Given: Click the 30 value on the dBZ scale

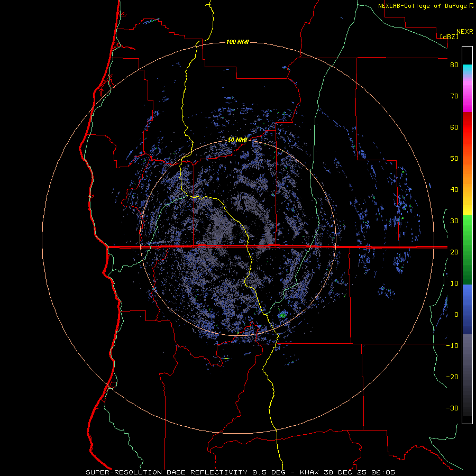Looking at the screenshot, I should [454, 221].
